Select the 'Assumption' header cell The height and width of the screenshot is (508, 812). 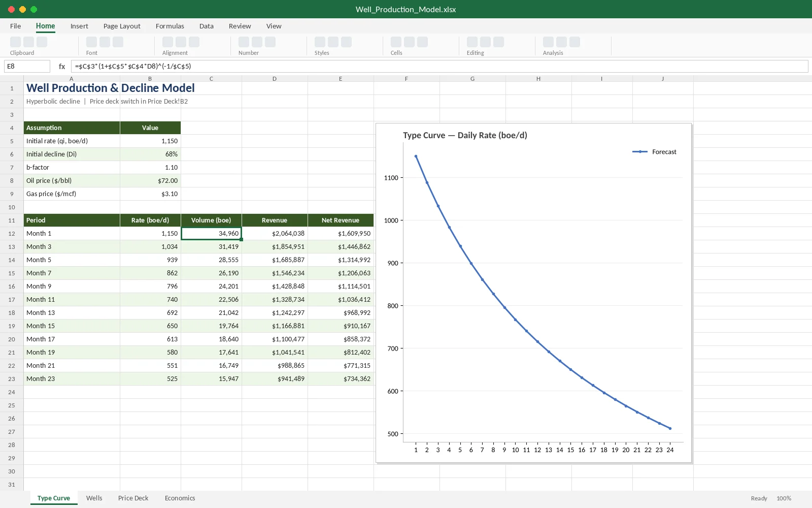(x=72, y=128)
